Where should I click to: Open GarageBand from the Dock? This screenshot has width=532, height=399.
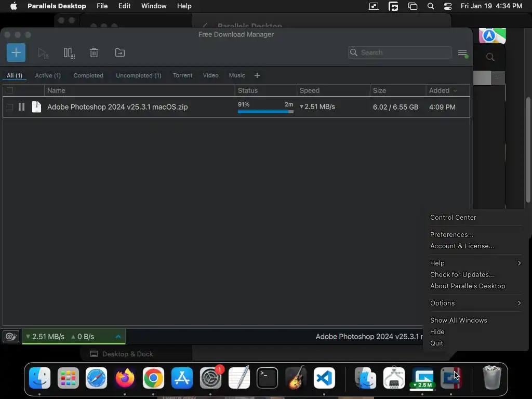[x=296, y=378]
